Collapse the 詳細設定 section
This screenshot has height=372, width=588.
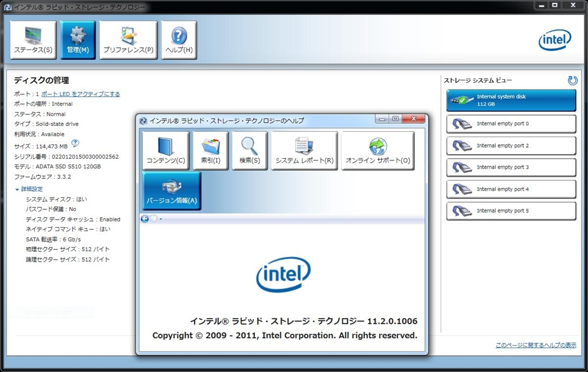point(29,189)
